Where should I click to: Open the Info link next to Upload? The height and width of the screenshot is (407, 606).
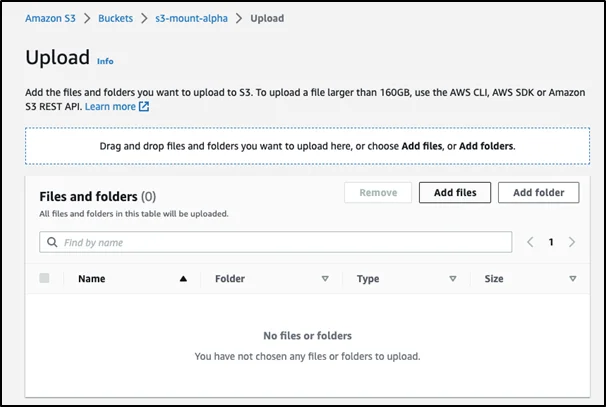point(105,61)
